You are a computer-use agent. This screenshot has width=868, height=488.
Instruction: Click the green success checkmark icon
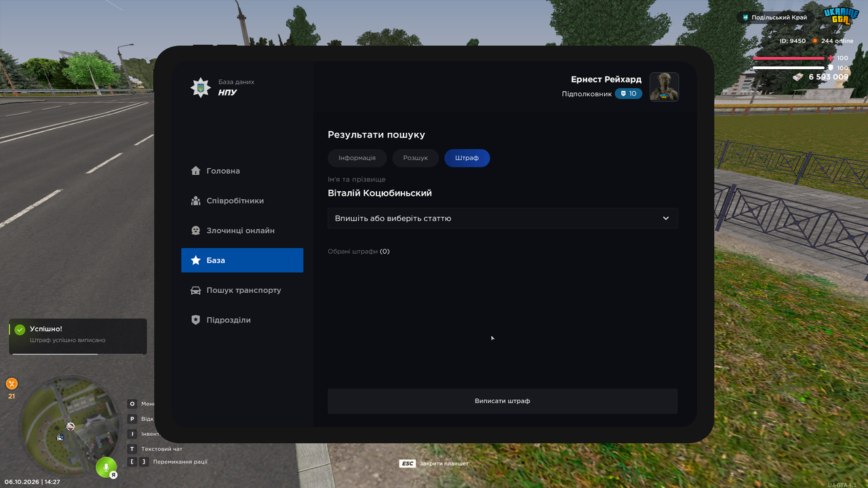20,329
